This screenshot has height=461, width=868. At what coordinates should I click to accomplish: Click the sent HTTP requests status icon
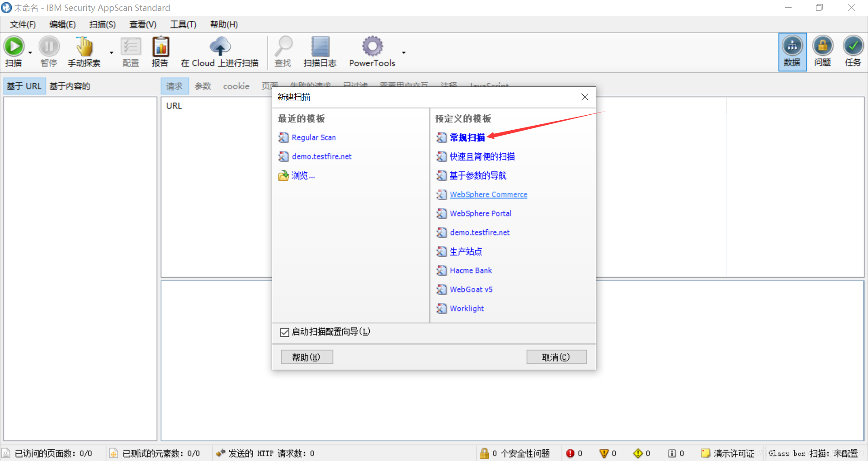pos(221,453)
